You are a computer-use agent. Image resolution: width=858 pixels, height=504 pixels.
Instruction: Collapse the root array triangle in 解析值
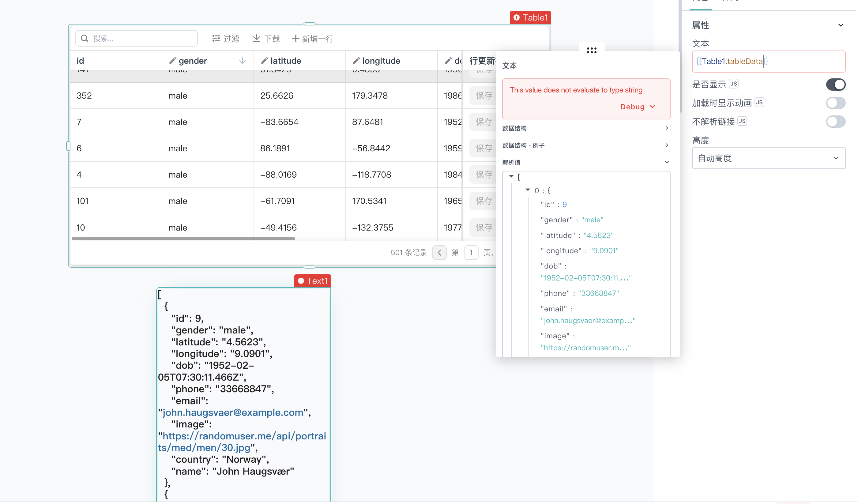tap(511, 176)
